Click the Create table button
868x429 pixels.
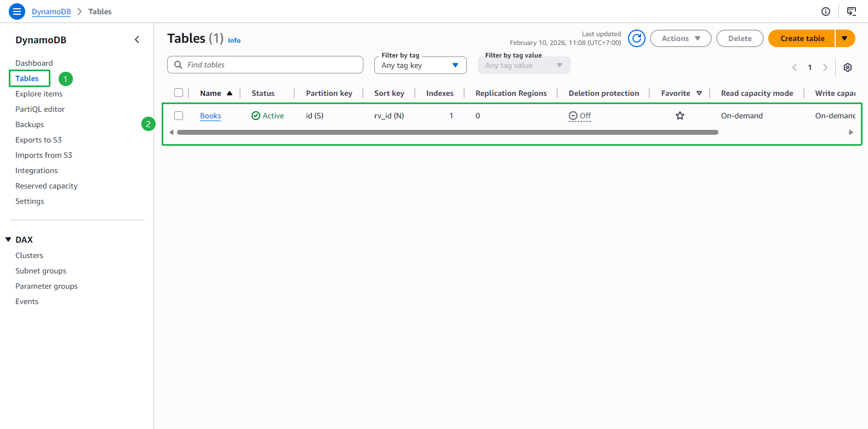[802, 38]
